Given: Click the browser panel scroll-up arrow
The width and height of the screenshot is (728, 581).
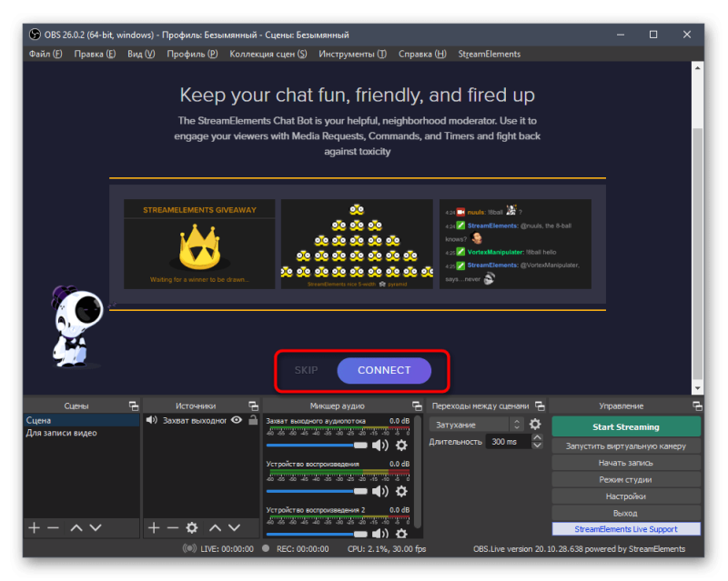Looking at the screenshot, I should point(697,68).
